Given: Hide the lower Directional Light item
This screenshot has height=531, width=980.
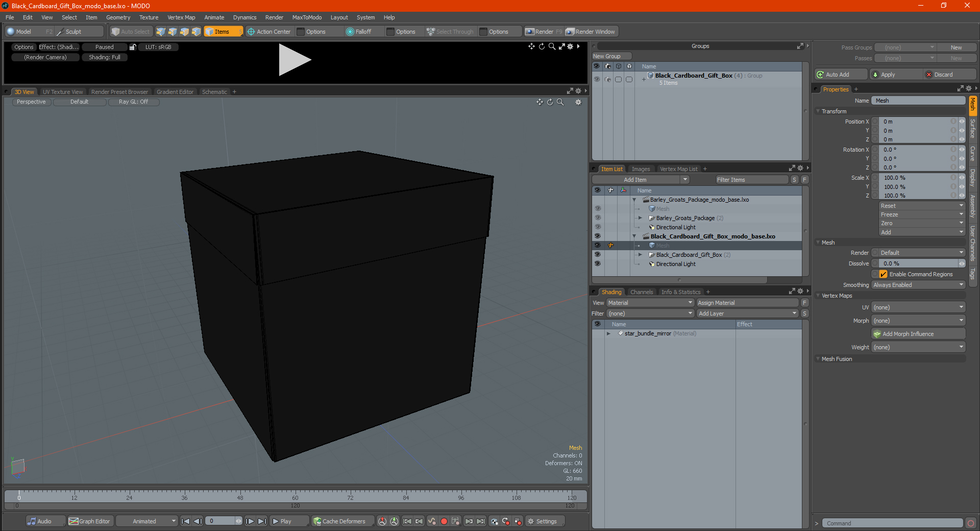Looking at the screenshot, I should tap(597, 264).
